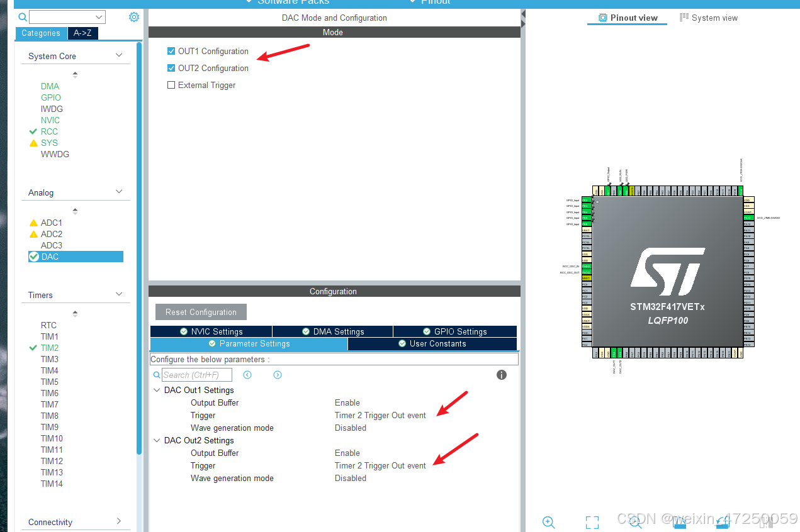
Task: Collapse the Timers category
Action: click(119, 294)
